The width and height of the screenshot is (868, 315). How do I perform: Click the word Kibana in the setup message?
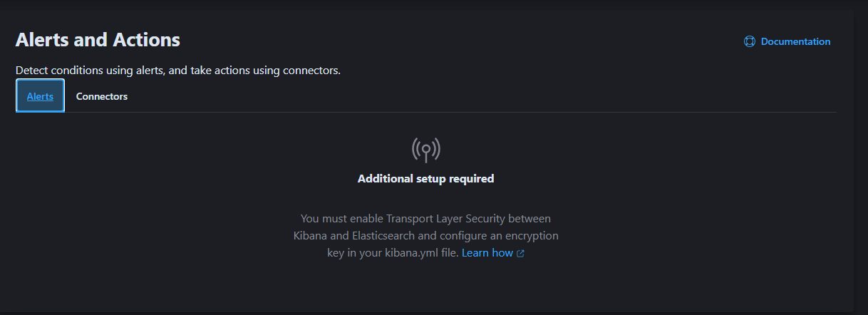[x=311, y=235]
